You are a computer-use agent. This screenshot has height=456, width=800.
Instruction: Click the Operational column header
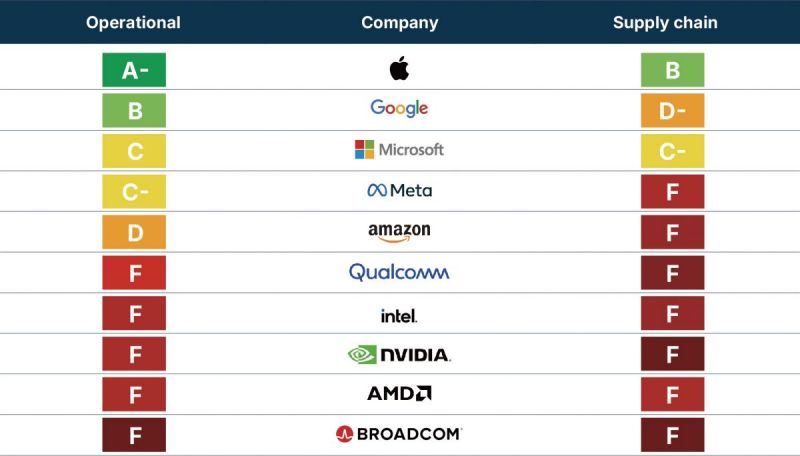click(x=133, y=22)
